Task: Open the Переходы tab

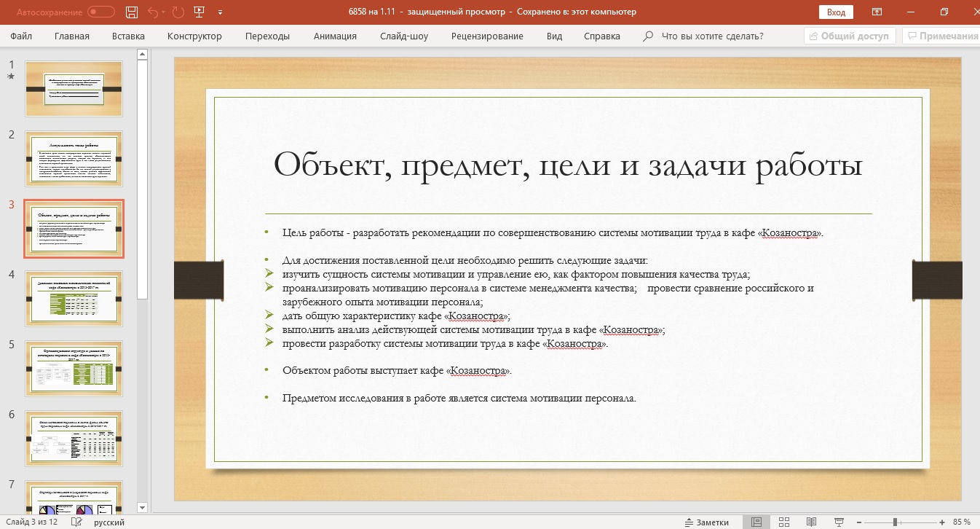Action: (x=267, y=36)
